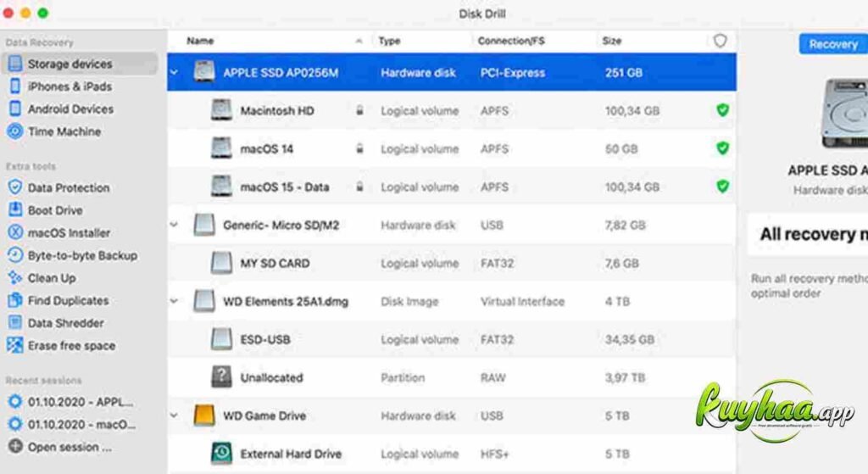
Task: Open the 01.10.2020 - macO recent session
Action: point(82,425)
